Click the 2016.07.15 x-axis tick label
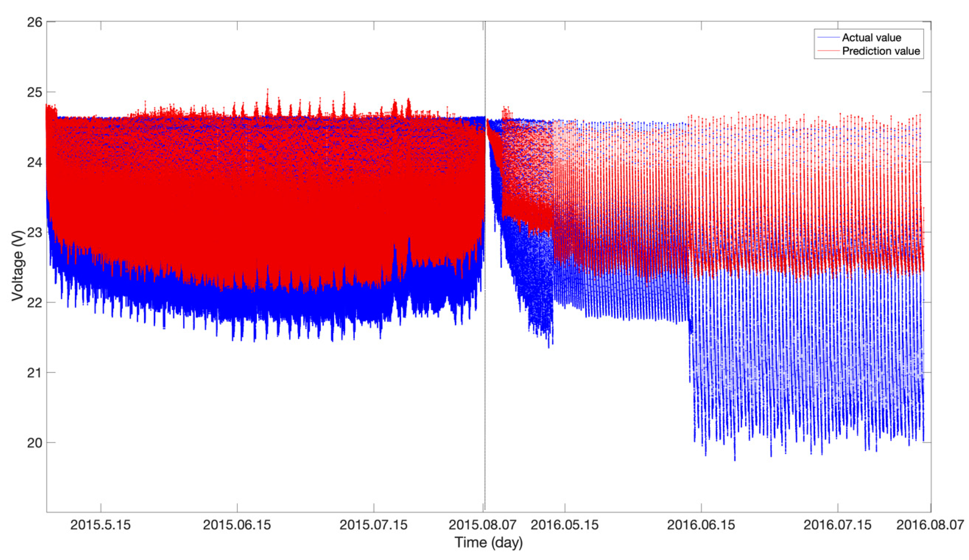This screenshot has width=969, height=560. (x=838, y=525)
